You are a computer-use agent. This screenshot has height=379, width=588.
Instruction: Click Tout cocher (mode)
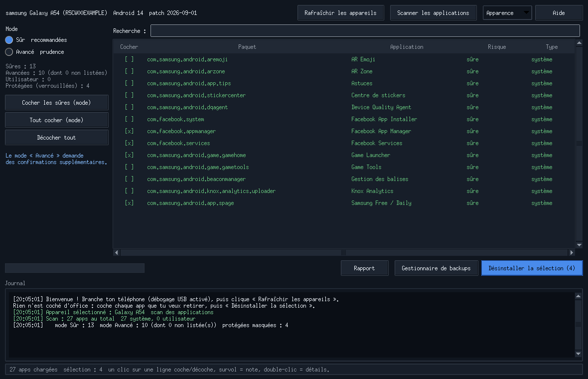(x=57, y=120)
